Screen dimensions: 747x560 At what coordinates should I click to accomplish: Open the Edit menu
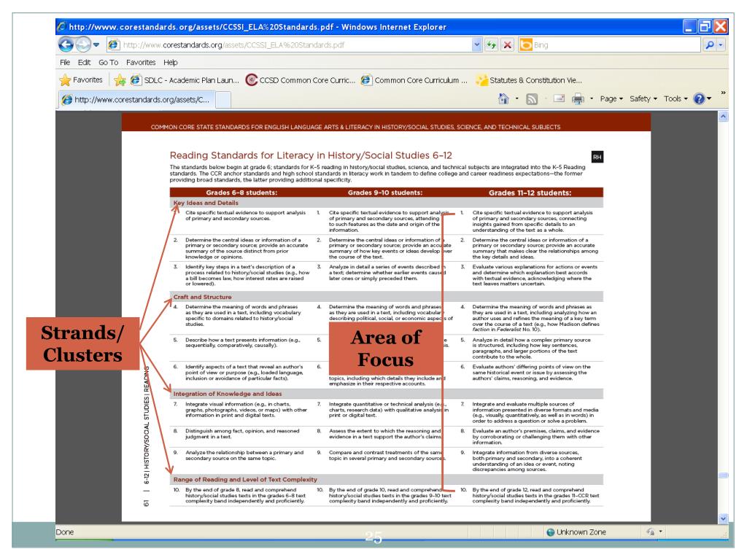click(x=84, y=63)
